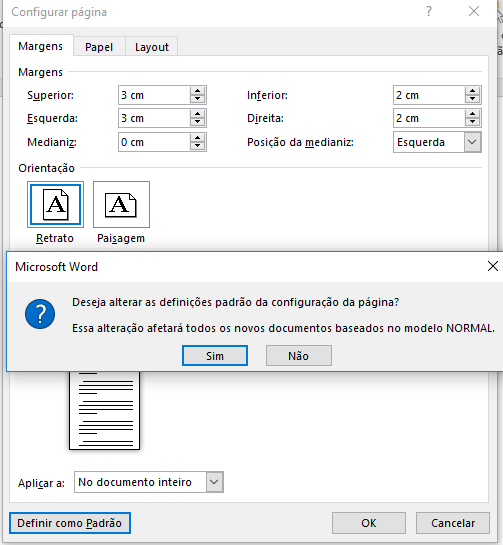Switch to the Layout tab

[x=152, y=47]
